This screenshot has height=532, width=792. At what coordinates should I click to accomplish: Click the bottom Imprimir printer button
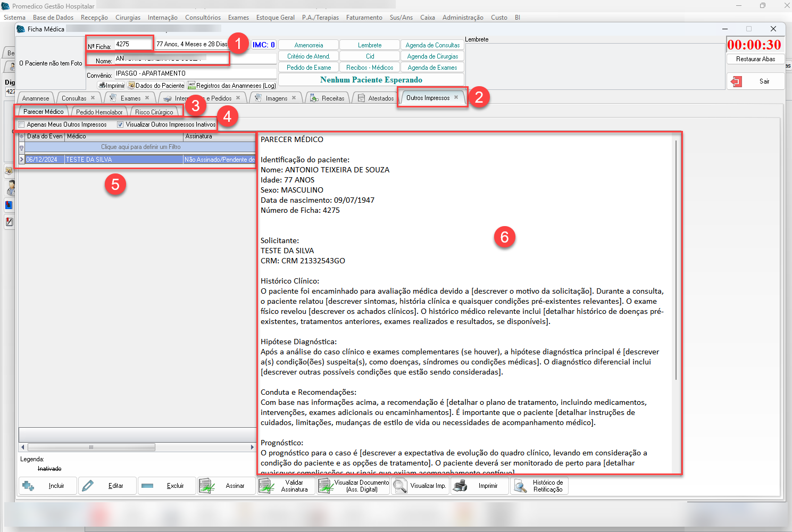pyautogui.click(x=480, y=486)
